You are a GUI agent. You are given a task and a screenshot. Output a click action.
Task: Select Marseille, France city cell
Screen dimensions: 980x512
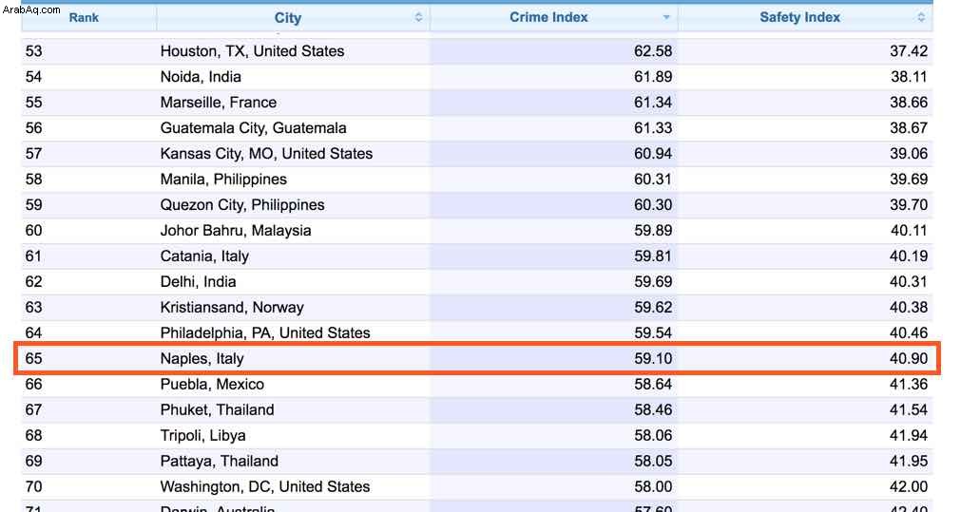point(218,103)
